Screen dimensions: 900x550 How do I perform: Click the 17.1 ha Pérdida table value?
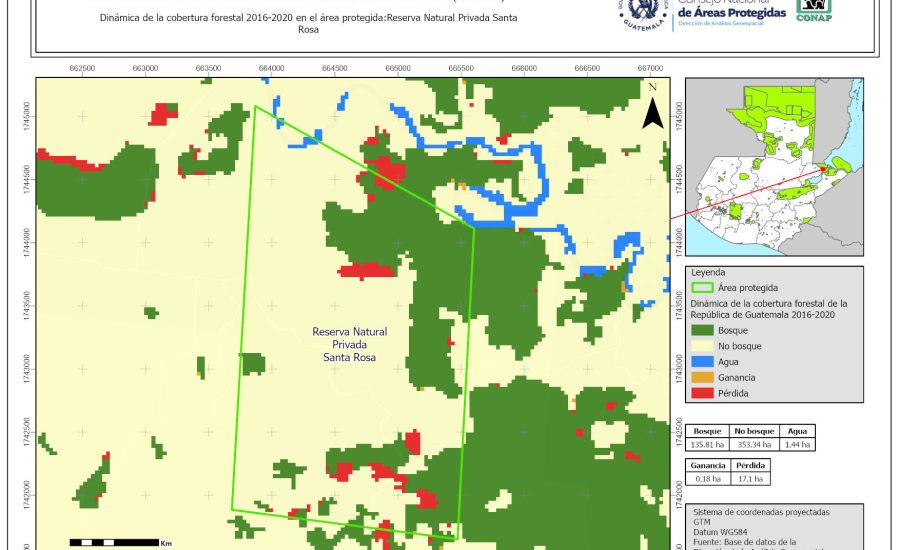pos(750,478)
